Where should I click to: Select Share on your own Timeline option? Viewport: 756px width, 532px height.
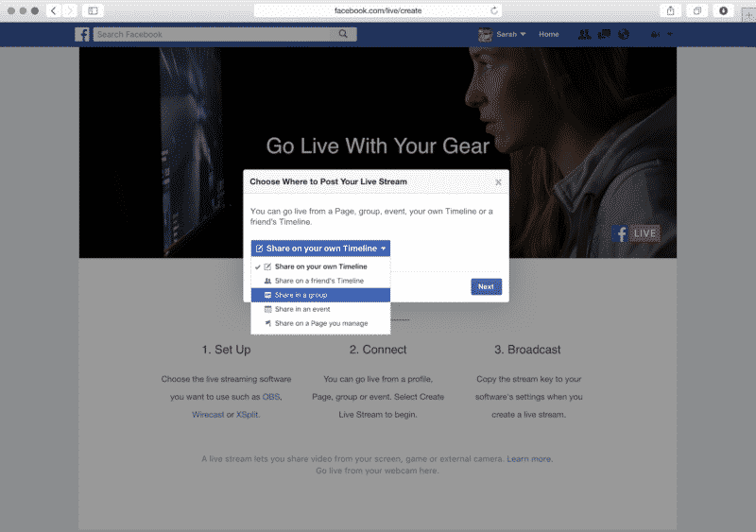[x=320, y=266]
